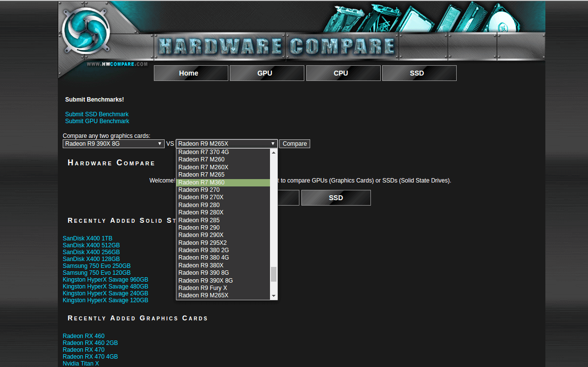Screen dimensions: 588x367
Task: Click the Hardware Compare swirl logo
Action: click(x=86, y=30)
